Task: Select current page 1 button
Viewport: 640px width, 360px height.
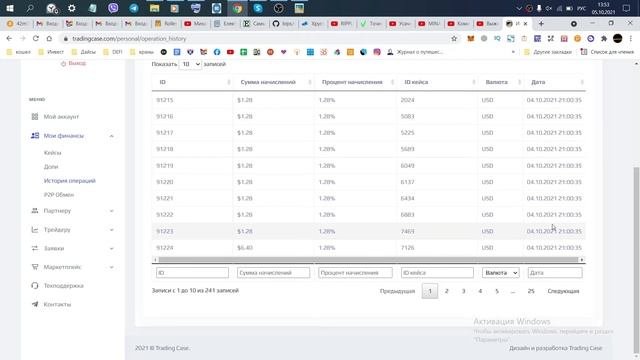Action: pyautogui.click(x=430, y=291)
